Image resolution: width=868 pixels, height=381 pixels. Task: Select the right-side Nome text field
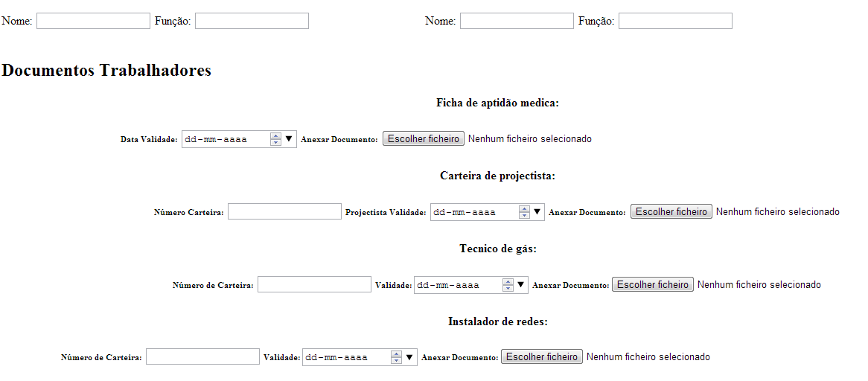tap(517, 21)
